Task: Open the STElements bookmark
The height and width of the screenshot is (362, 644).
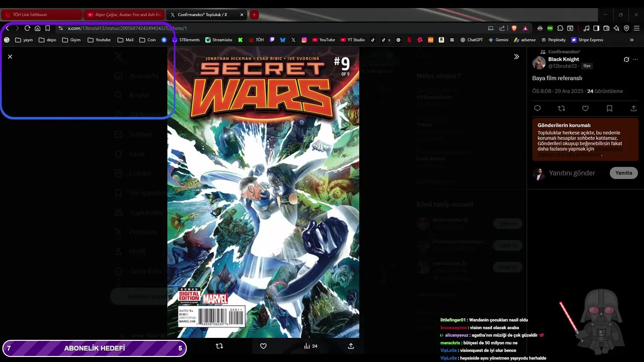Action: [186, 40]
